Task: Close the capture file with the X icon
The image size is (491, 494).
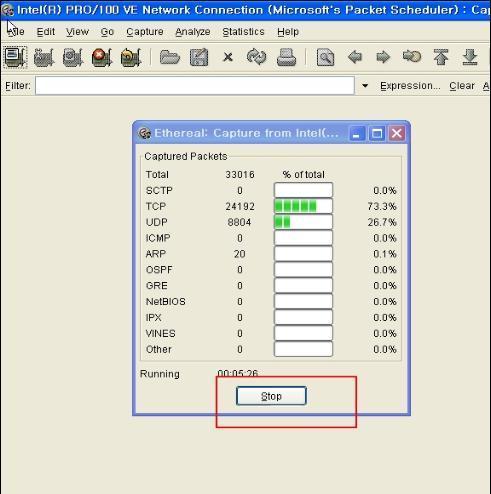Action: click(228, 57)
